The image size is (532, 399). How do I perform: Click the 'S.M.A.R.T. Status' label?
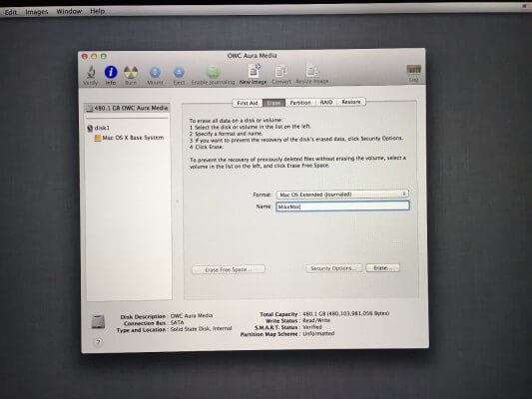[275, 327]
